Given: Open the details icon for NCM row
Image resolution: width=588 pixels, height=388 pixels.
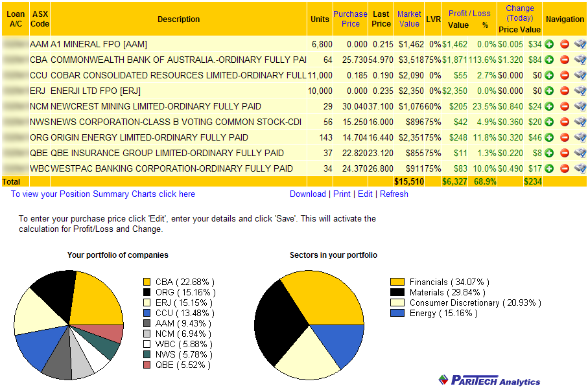Looking at the screenshot, I should [x=580, y=106].
